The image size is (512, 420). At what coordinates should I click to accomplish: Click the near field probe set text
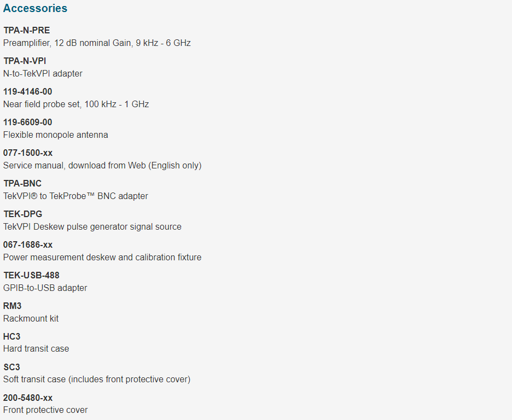point(76,104)
